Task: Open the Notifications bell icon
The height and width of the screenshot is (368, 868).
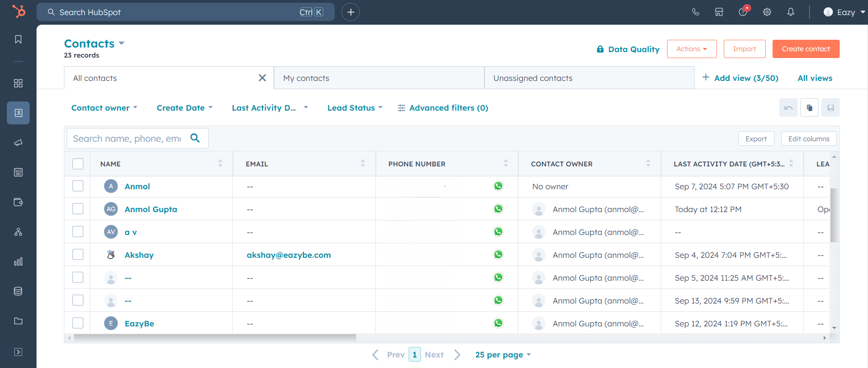Action: [791, 12]
